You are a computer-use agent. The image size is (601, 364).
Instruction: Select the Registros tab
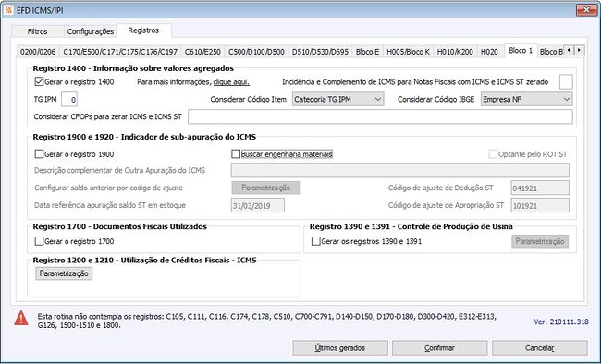(143, 30)
